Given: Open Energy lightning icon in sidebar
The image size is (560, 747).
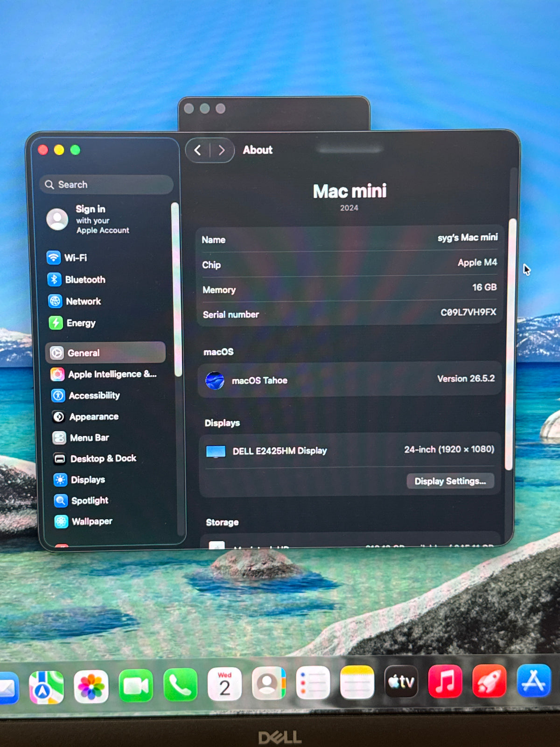Looking at the screenshot, I should tap(56, 323).
